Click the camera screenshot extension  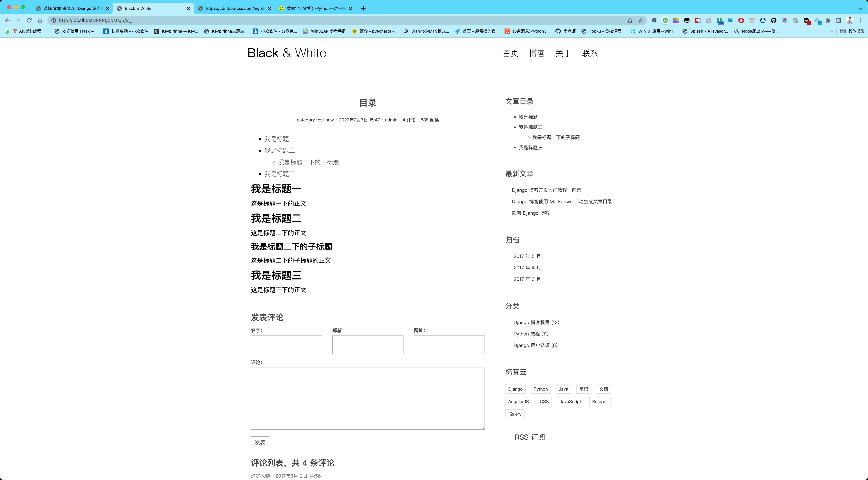coord(708,20)
